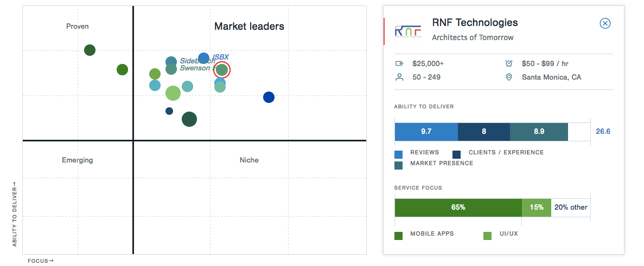Click the REVIEWS legend label

pos(425,152)
